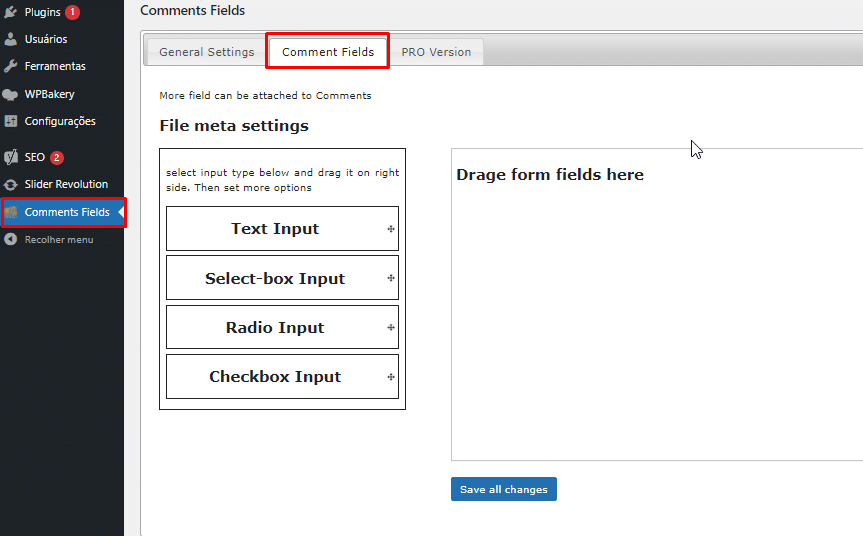
Task: Click the Ferramentas wrench icon
Action: coord(10,66)
